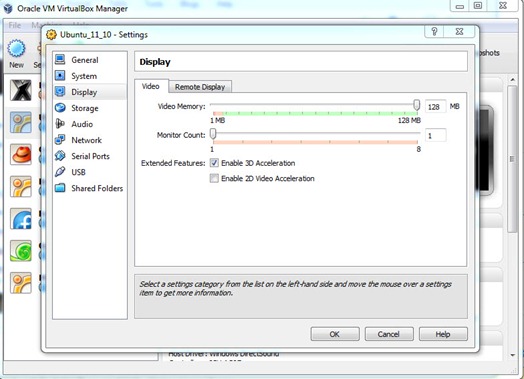
Task: Click the VirtualBox Manager scrollbar up arrow
Action: (513, 80)
